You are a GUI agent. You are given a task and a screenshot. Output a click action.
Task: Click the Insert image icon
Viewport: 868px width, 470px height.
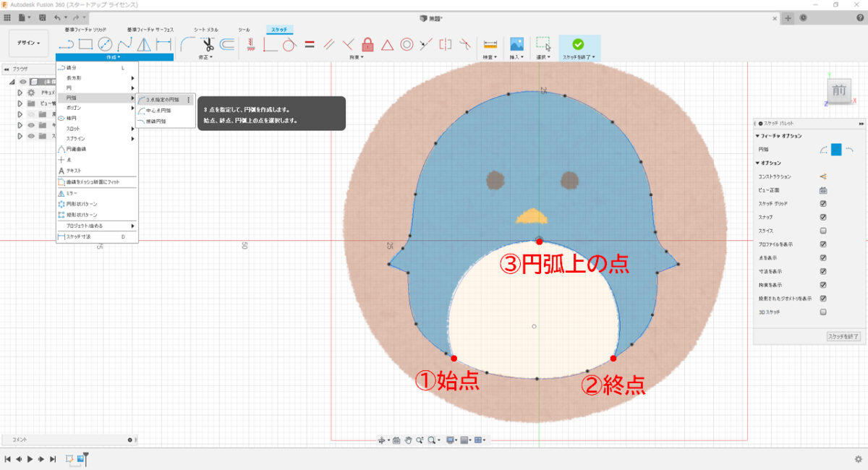(516, 44)
